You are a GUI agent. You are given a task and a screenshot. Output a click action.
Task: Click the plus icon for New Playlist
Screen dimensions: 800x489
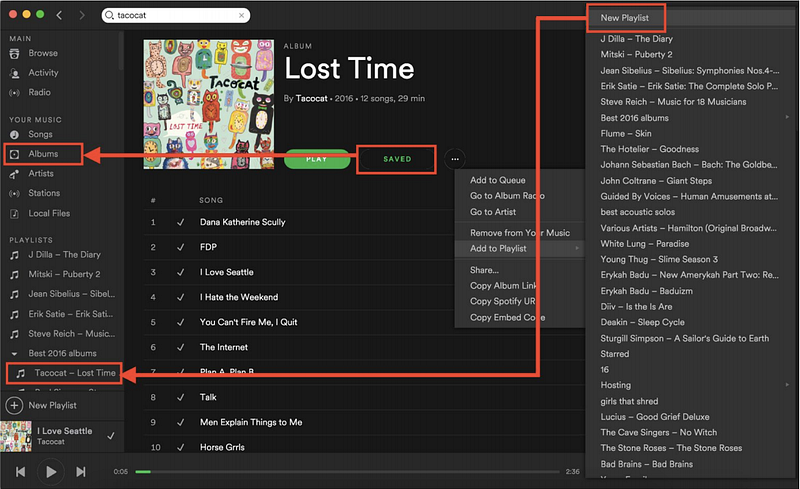(x=14, y=405)
